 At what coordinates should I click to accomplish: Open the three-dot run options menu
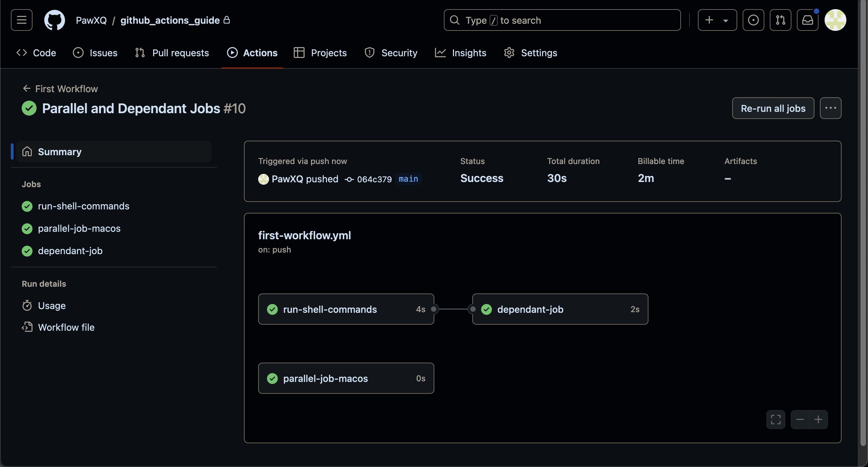(x=830, y=108)
